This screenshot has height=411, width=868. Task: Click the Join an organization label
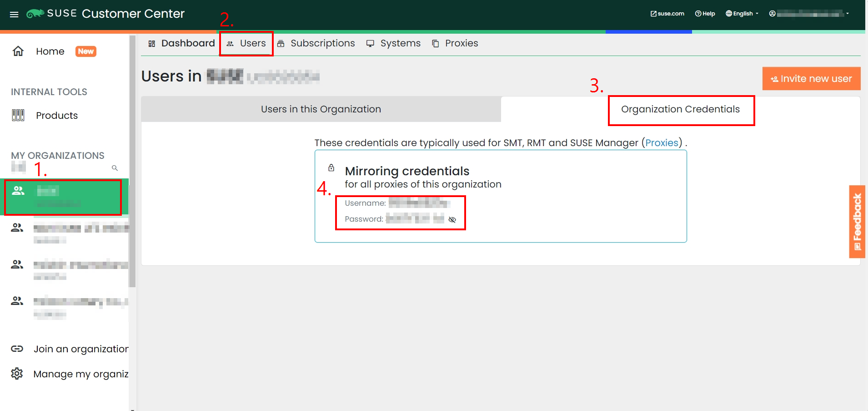point(81,349)
